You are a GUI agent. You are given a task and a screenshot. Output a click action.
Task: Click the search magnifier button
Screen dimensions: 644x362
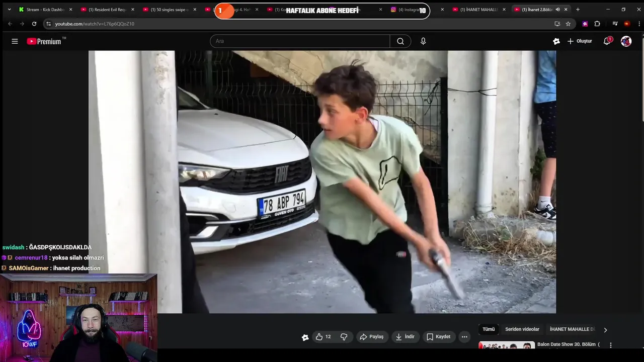click(400, 41)
